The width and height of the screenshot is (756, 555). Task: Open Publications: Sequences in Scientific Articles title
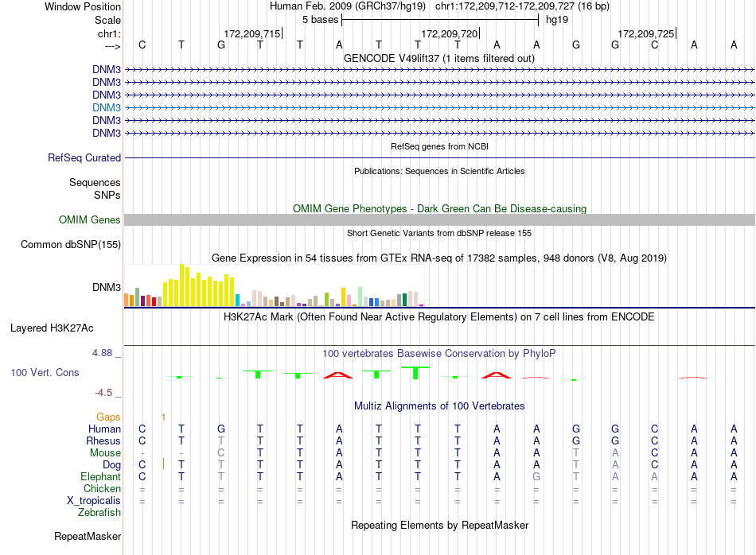pos(439,171)
